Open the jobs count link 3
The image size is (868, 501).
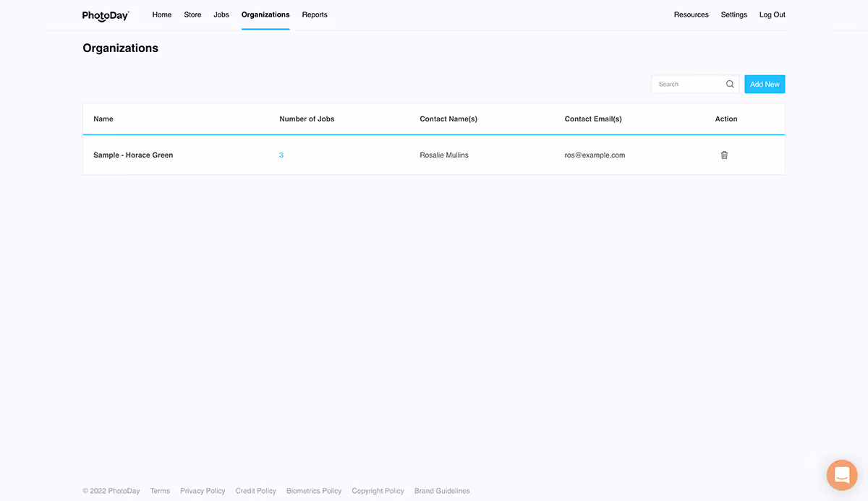point(281,155)
